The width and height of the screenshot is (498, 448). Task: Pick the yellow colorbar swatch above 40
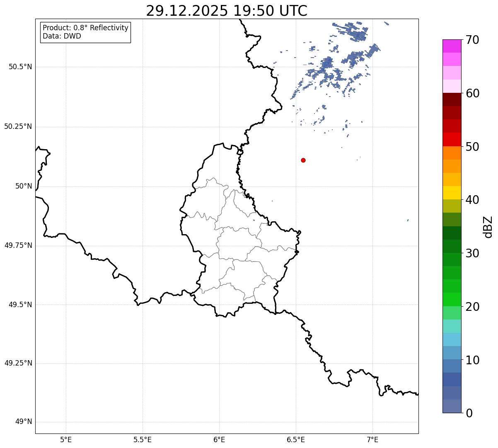click(452, 193)
